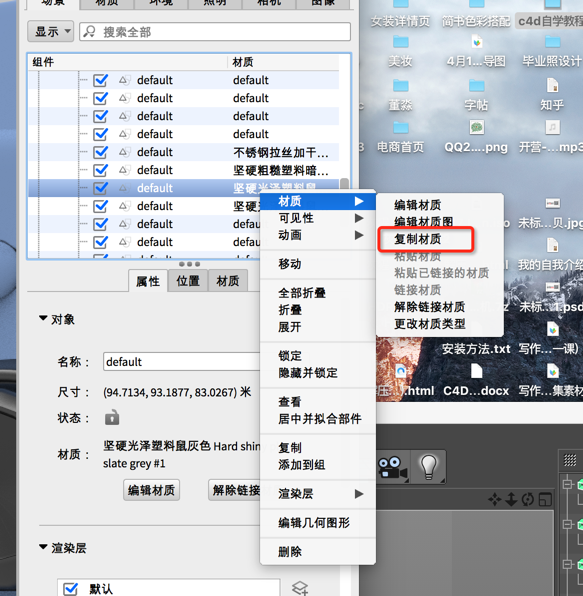Choose 隐藏并锁定 in the context menu
Viewport: 583px width, 596px height.
(308, 372)
